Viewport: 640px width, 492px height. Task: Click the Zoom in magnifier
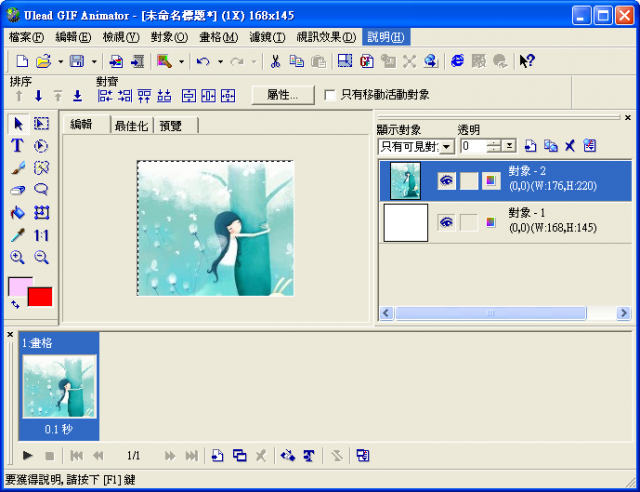pyautogui.click(x=17, y=257)
